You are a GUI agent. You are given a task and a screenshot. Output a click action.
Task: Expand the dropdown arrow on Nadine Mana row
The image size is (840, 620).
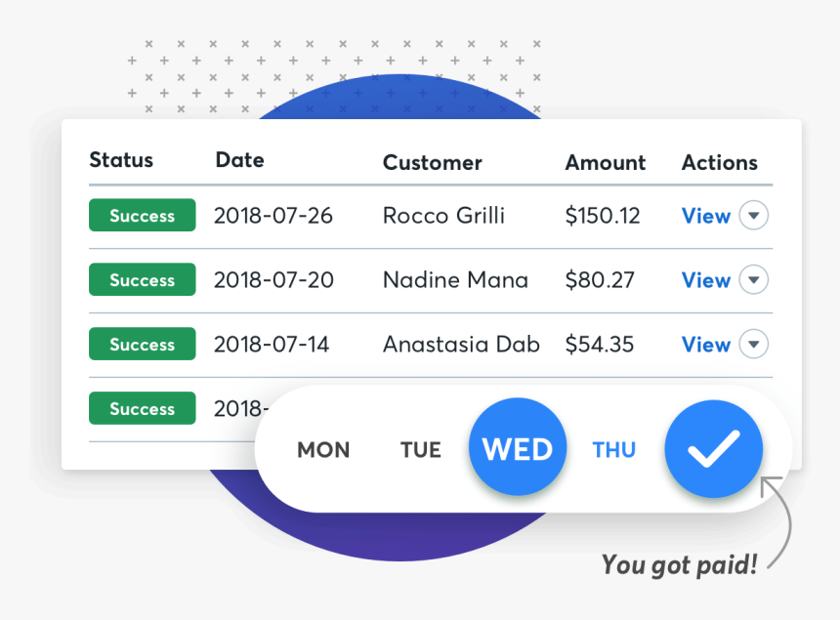point(754,279)
